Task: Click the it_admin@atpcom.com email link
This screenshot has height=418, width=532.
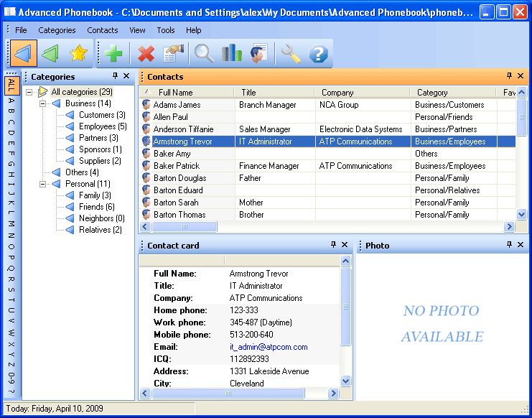Action: pos(269,347)
